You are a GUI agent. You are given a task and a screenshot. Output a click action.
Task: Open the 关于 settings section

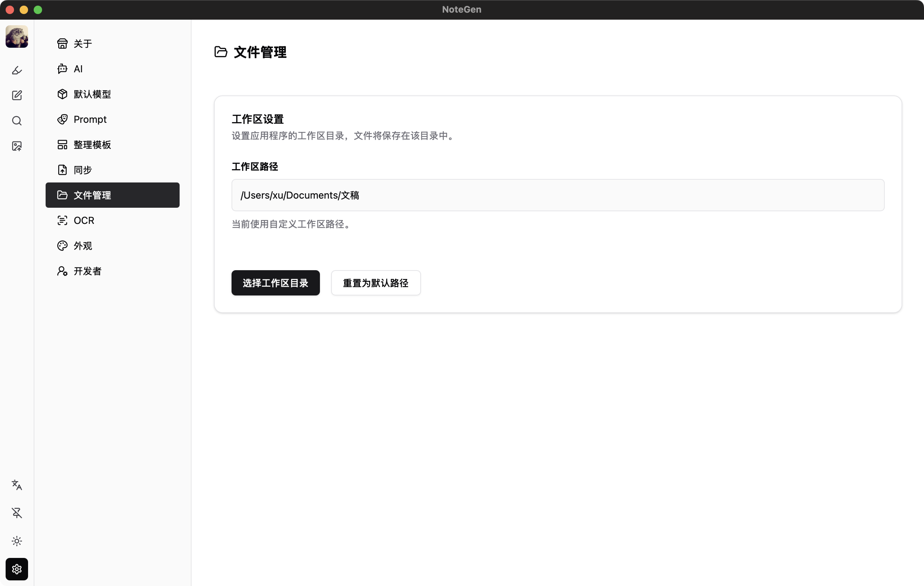pyautogui.click(x=112, y=44)
